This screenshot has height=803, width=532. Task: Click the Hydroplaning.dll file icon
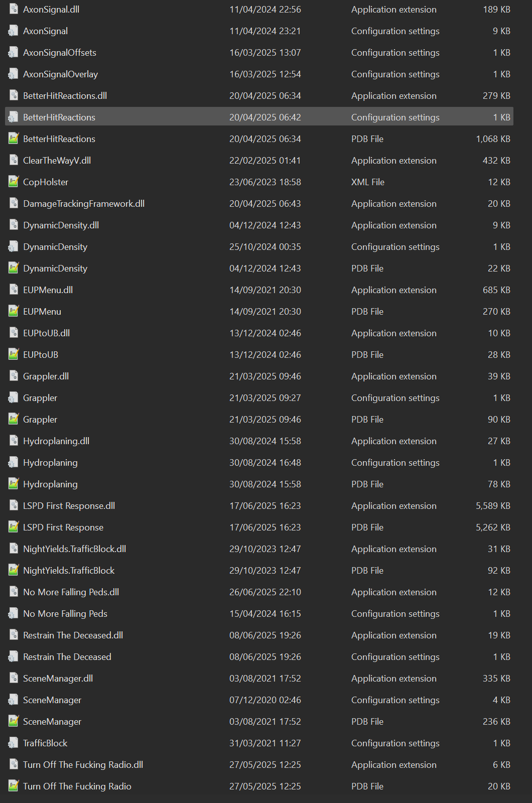[14, 441]
